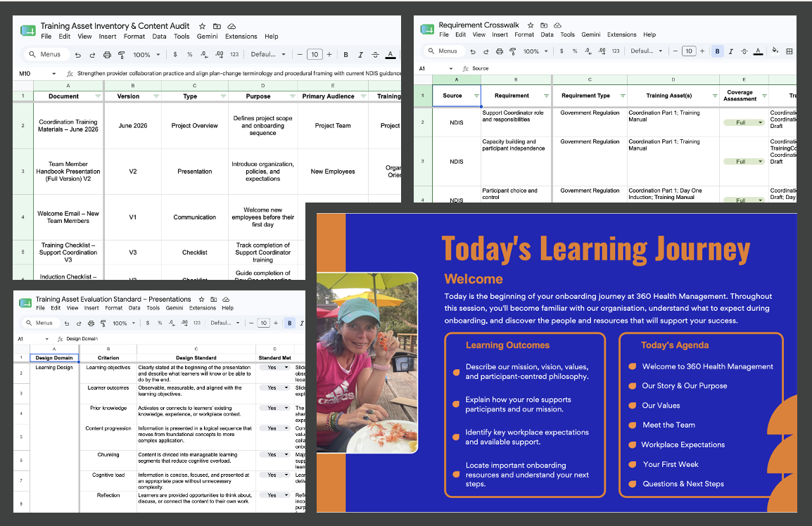The width and height of the screenshot is (812, 526).
Task: Open font dropdown in Requirement Crosswalk toolbar
Action: click(646, 51)
